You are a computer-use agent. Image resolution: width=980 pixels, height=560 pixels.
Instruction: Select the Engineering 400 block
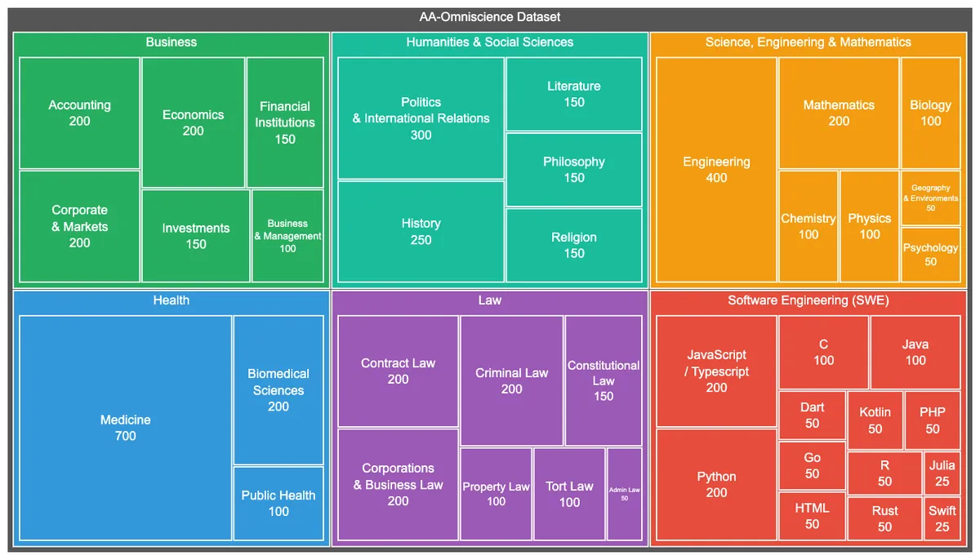(x=716, y=170)
